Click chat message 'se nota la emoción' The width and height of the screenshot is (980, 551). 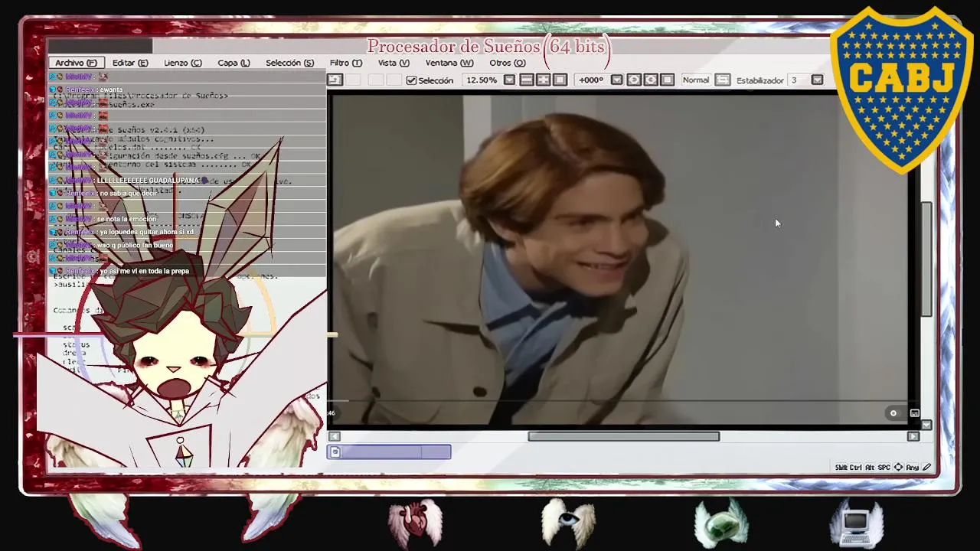pyautogui.click(x=126, y=220)
